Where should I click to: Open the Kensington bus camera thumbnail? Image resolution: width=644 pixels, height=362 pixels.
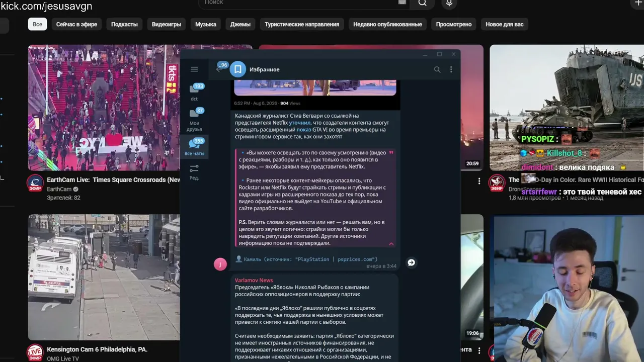tap(104, 278)
